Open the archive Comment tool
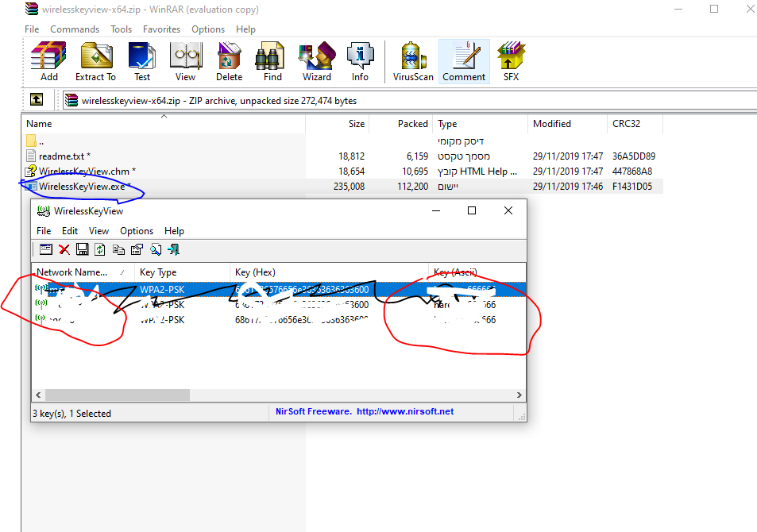This screenshot has height=532, width=757. point(464,62)
